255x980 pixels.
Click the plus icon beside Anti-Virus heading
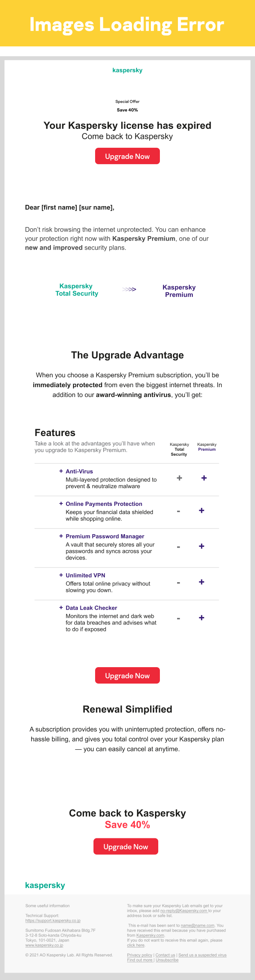click(x=61, y=471)
